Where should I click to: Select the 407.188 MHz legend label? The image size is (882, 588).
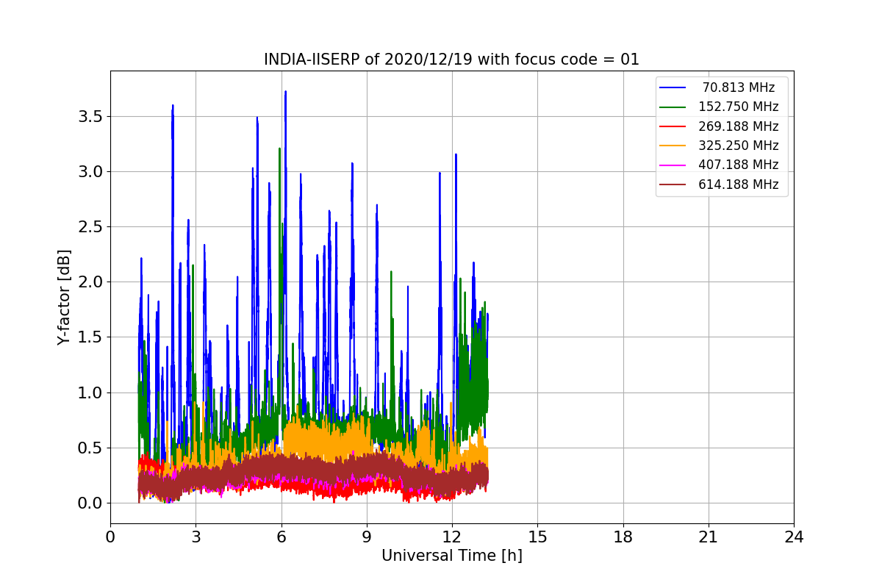[738, 165]
